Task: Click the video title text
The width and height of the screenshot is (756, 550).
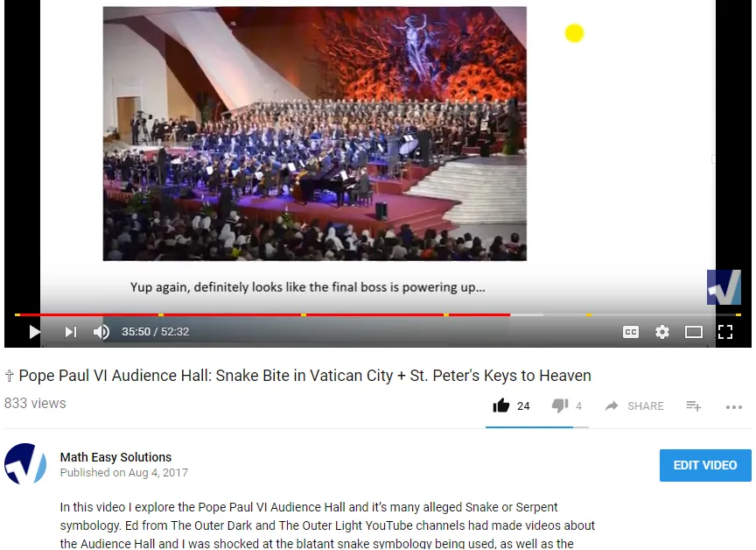Action: [304, 376]
